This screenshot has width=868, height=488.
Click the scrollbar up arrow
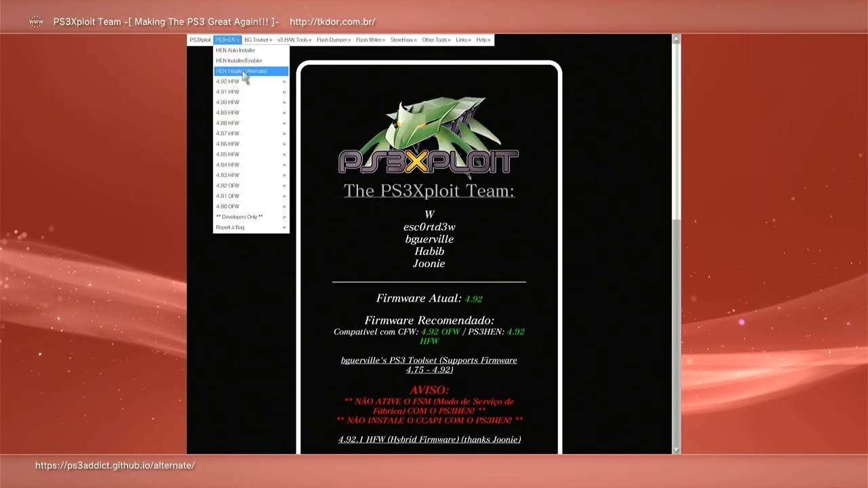676,39
